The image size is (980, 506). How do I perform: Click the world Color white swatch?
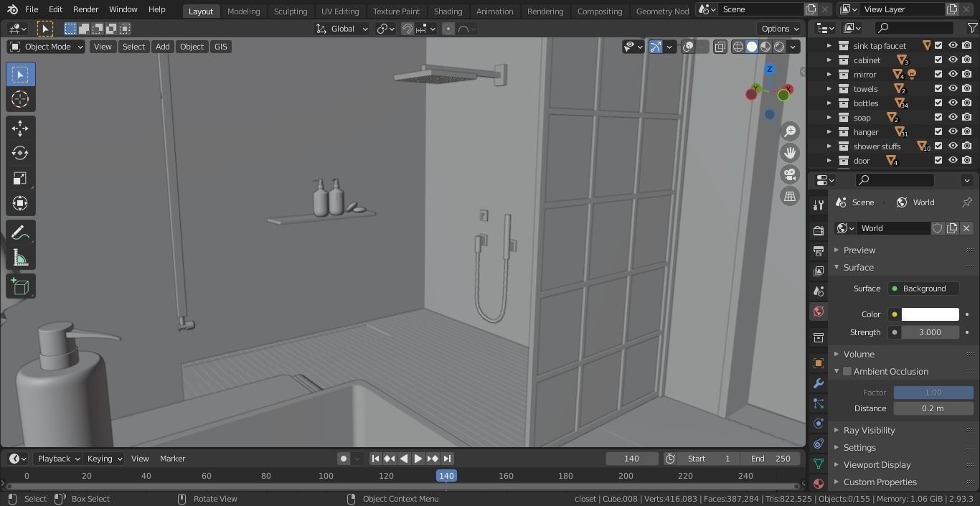[x=930, y=314]
